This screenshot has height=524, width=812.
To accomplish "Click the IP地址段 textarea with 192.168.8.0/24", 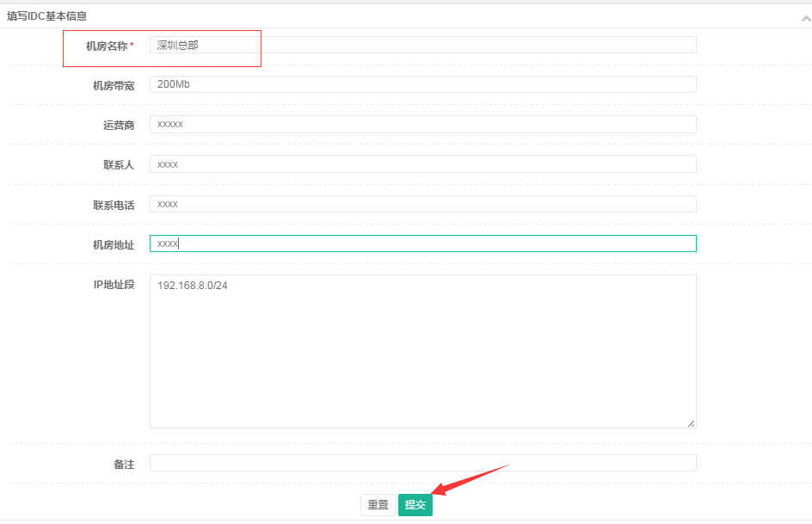I will [421, 348].
